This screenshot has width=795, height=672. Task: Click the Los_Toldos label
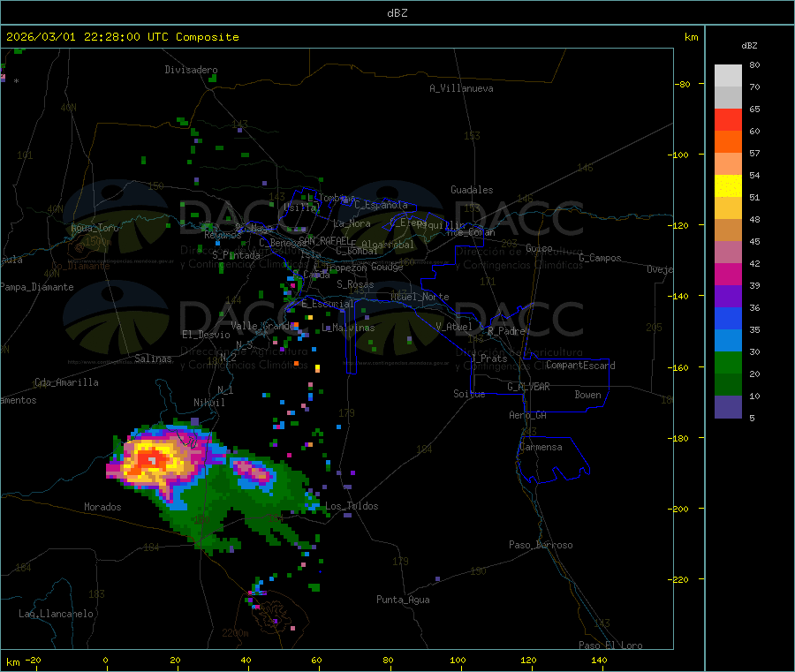tap(352, 506)
